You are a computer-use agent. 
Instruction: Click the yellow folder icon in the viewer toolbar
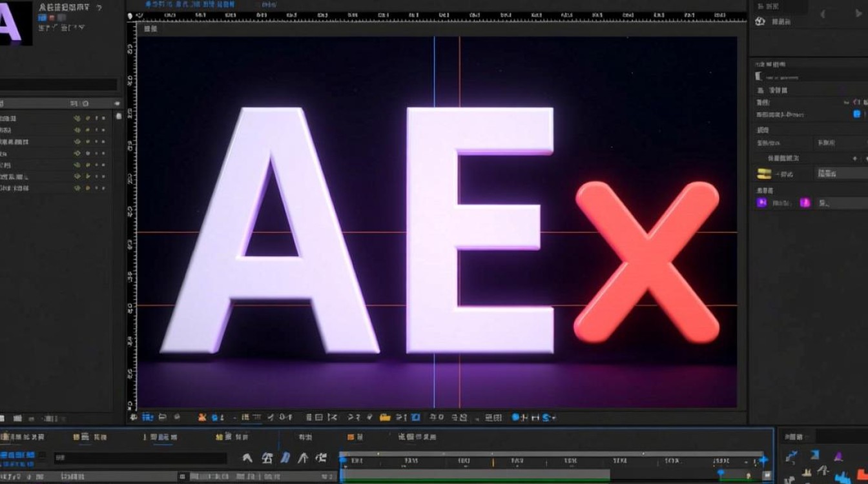[x=385, y=418]
